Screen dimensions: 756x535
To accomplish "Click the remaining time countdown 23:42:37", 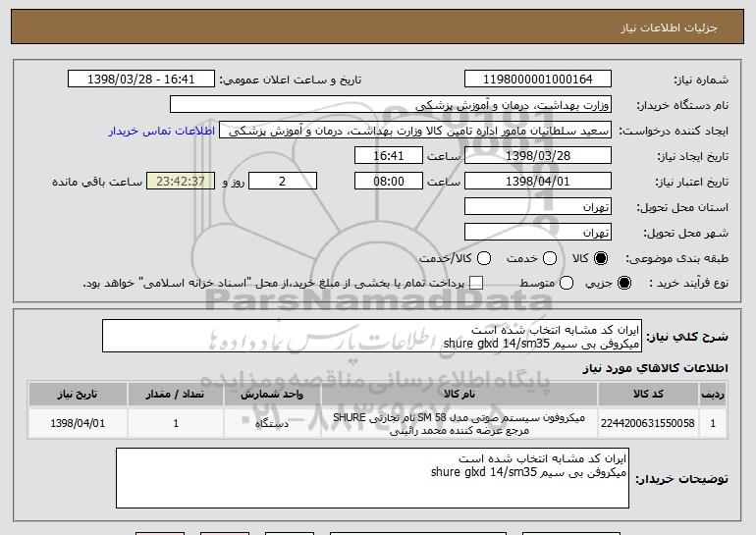I will click(181, 182).
